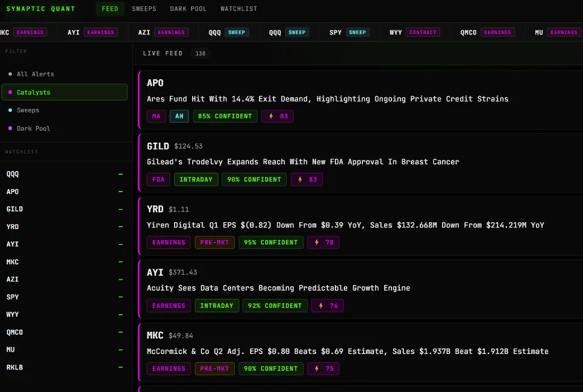583x392 pixels.
Task: Click lightning score 78 on YRD card
Action: [x=322, y=242]
